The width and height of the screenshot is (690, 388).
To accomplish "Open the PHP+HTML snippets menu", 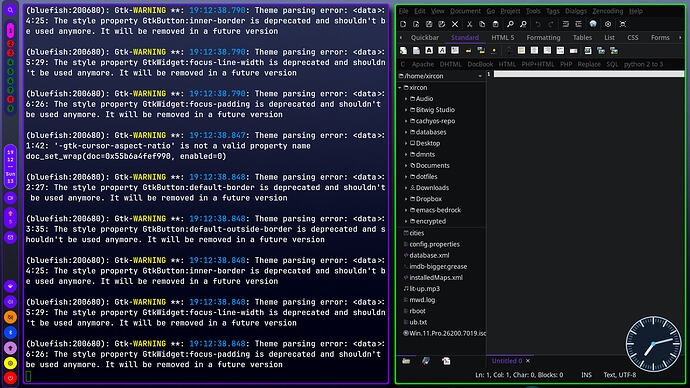I will tap(538, 64).
